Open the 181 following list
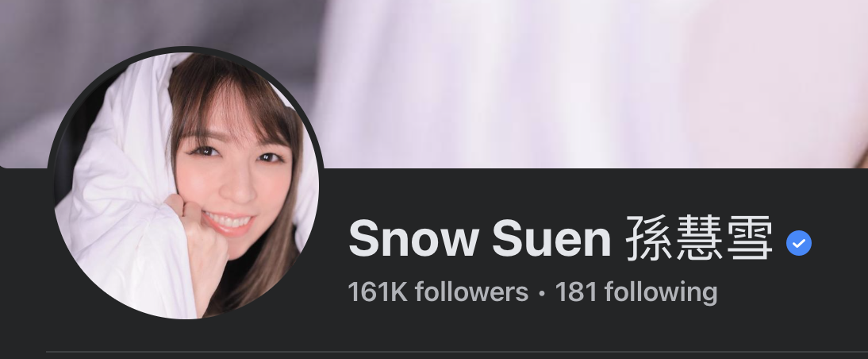 pos(636,292)
